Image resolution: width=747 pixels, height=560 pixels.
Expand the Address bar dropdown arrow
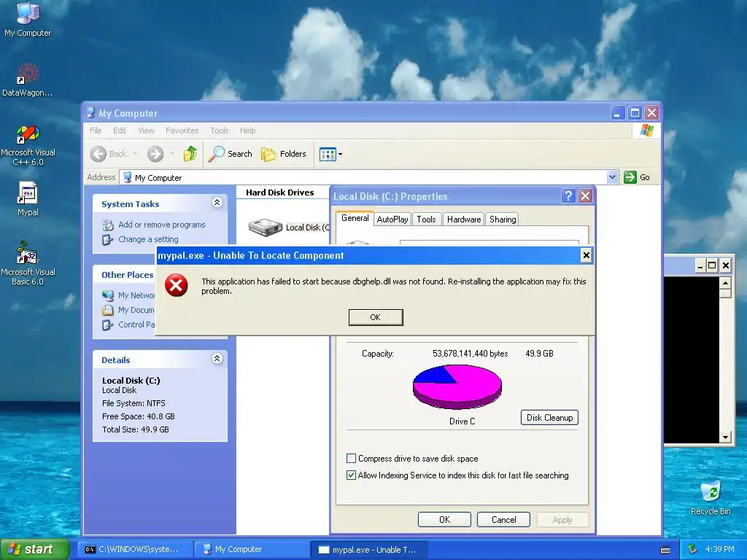(x=612, y=177)
